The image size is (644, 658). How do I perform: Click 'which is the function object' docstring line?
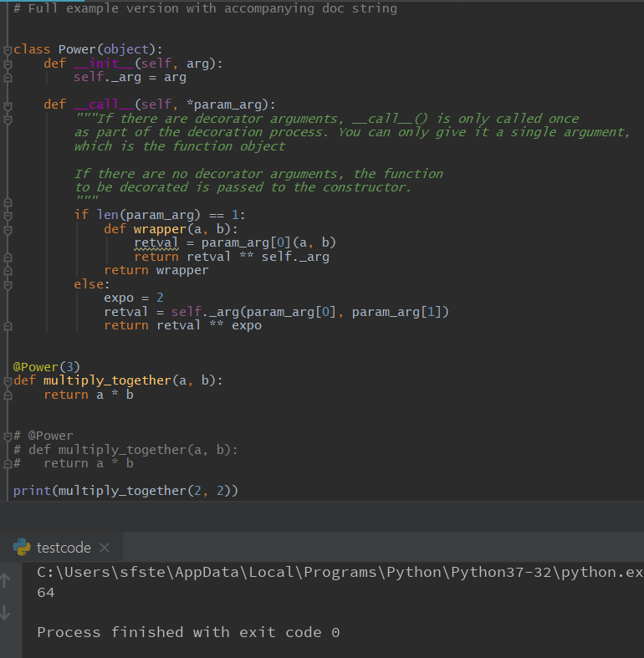[x=180, y=146]
